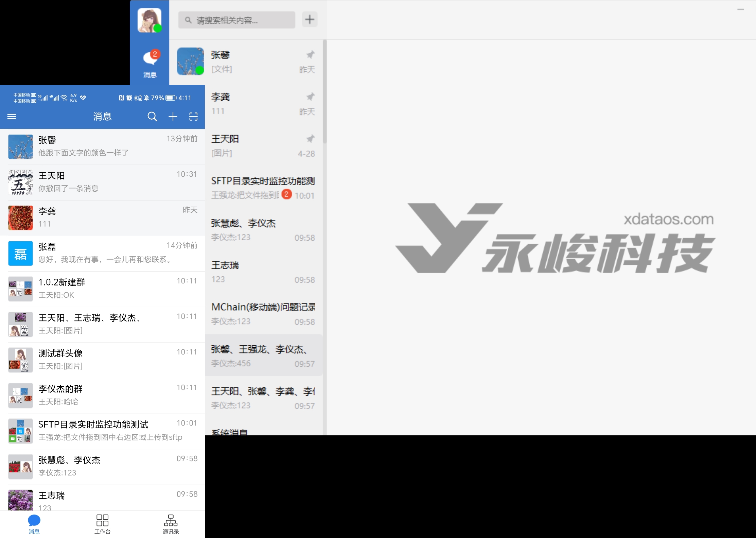
Task: Click the desktop user profile avatar
Action: (149, 20)
